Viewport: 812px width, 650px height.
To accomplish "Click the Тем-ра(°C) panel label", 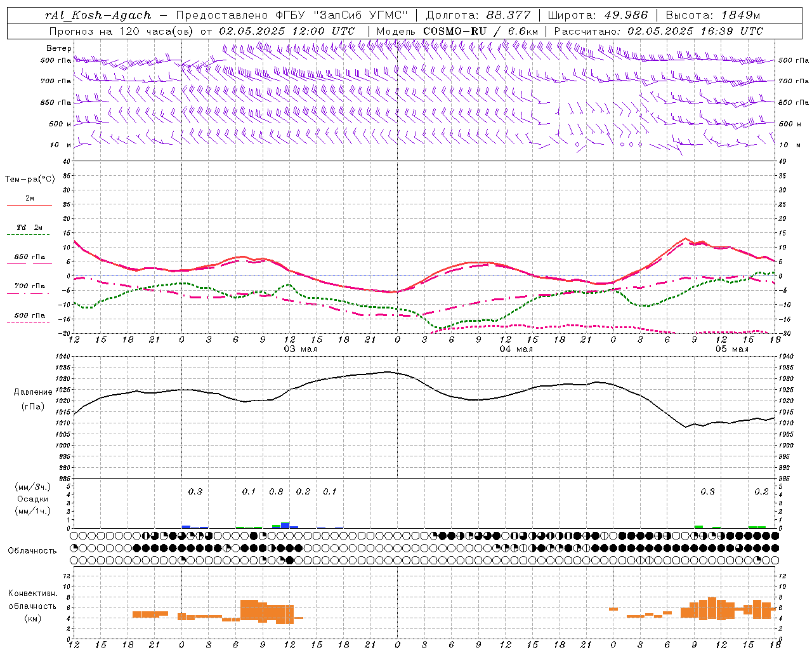I will (x=30, y=180).
